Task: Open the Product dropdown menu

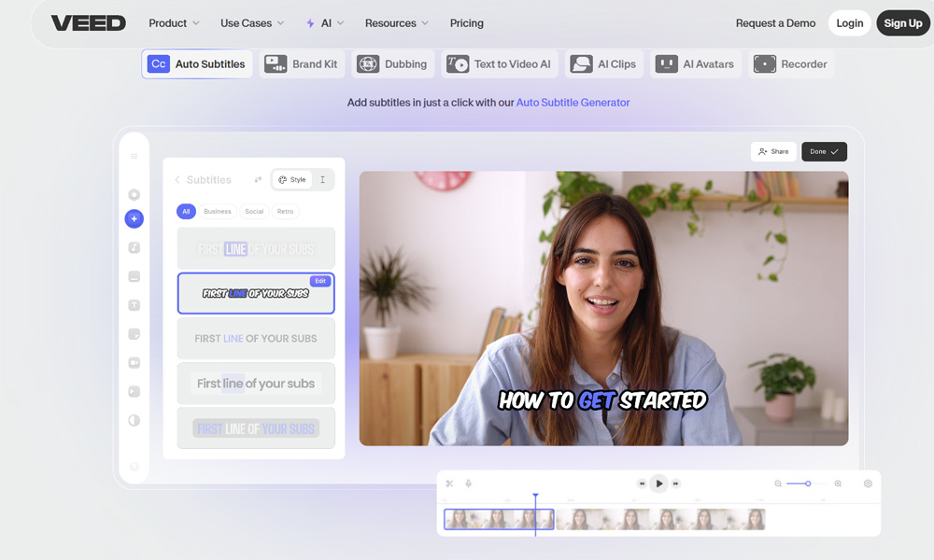Action: (174, 23)
